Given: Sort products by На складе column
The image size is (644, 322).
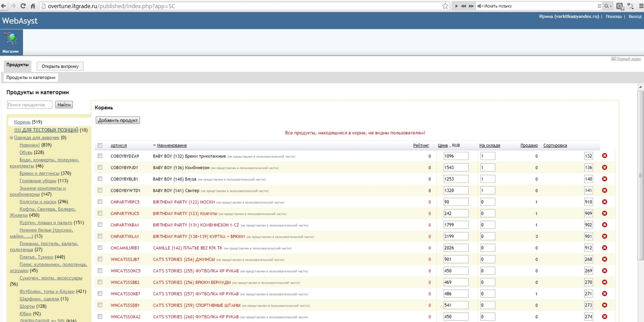Looking at the screenshot, I should pyautogui.click(x=490, y=145).
